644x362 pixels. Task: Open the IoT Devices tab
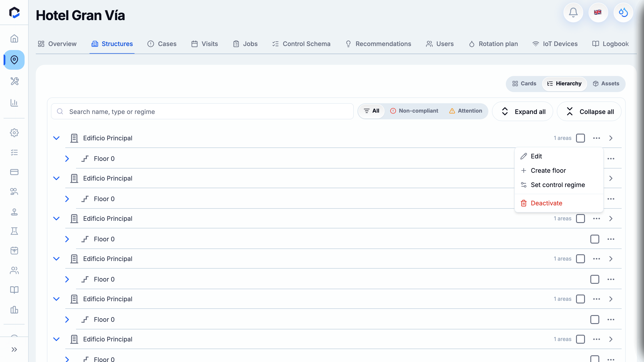tap(555, 44)
